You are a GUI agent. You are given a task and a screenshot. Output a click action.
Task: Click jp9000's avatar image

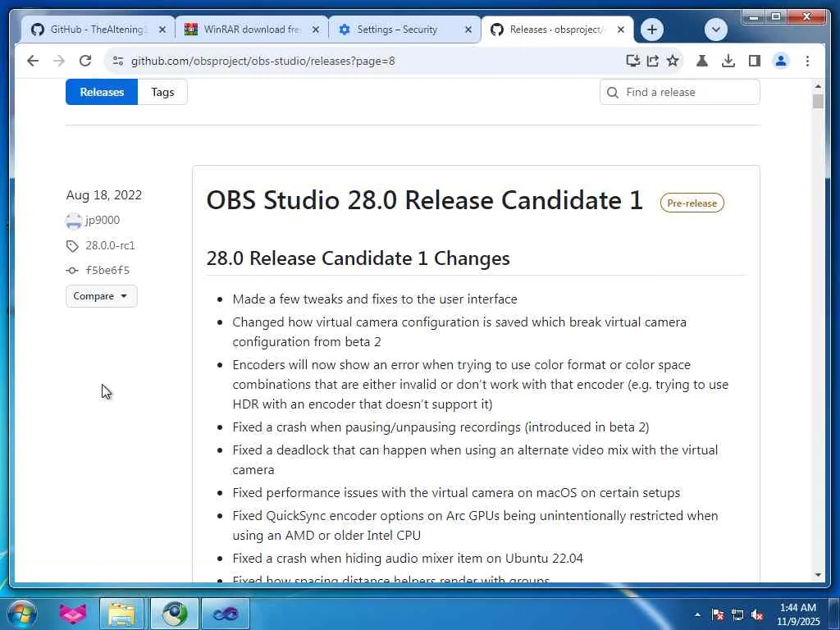point(73,221)
